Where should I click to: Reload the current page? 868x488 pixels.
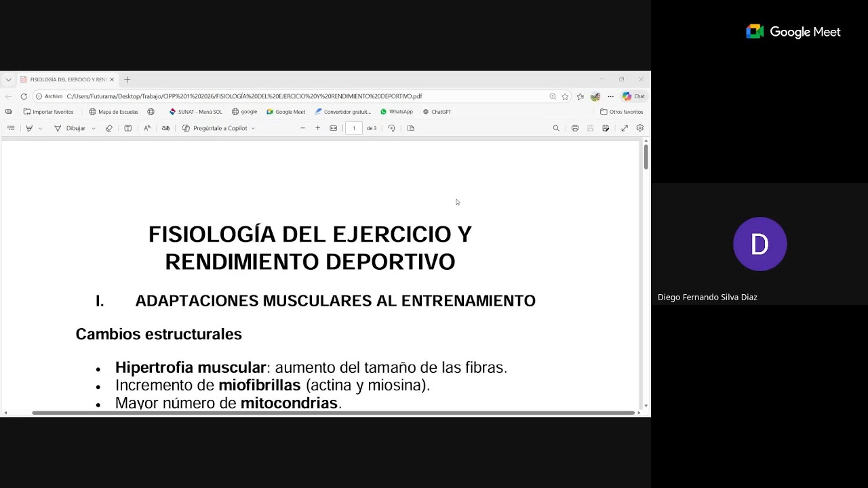pos(24,96)
